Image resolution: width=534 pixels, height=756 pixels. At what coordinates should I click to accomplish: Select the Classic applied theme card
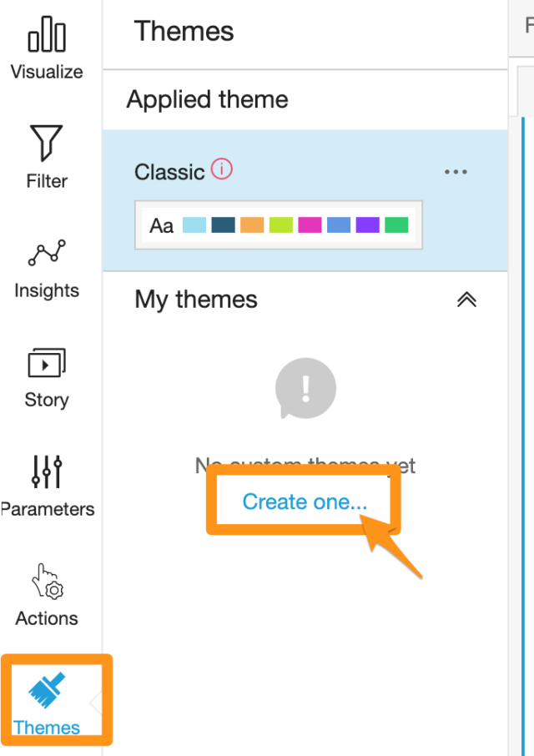tap(305, 200)
